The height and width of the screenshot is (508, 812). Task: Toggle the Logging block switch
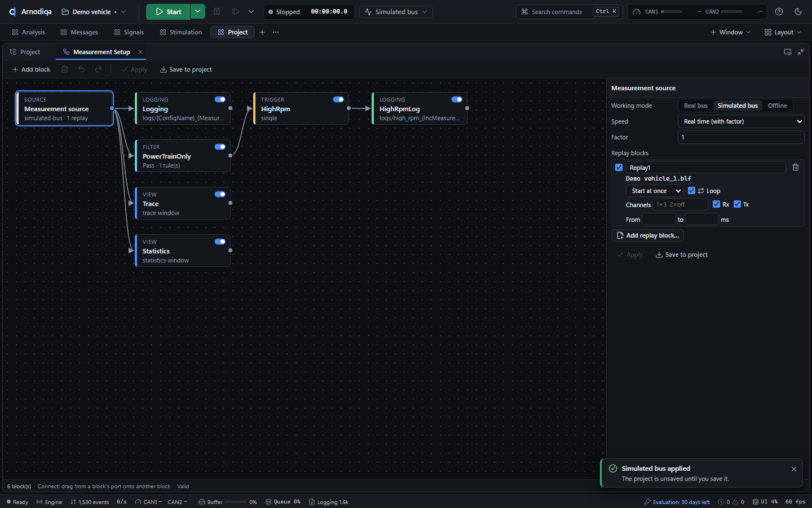tap(220, 99)
